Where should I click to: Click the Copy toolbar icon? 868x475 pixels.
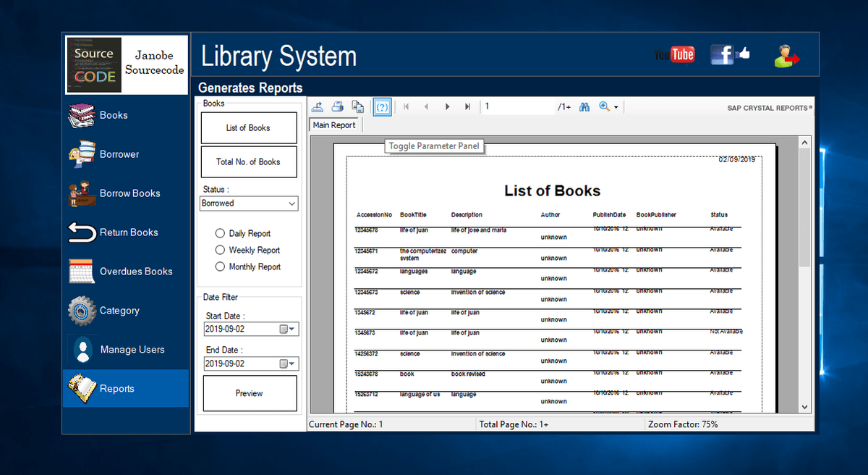tap(357, 106)
